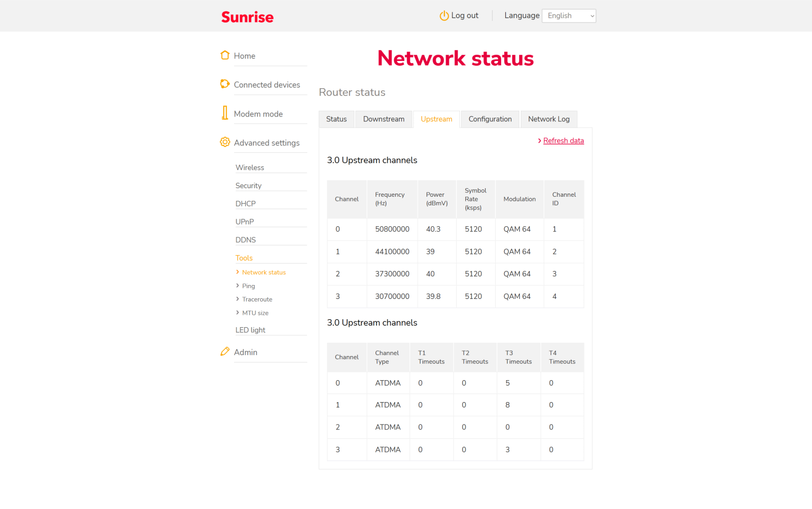Image resolution: width=812 pixels, height=509 pixels.
Task: Click the Channel ID column header
Action: point(564,199)
